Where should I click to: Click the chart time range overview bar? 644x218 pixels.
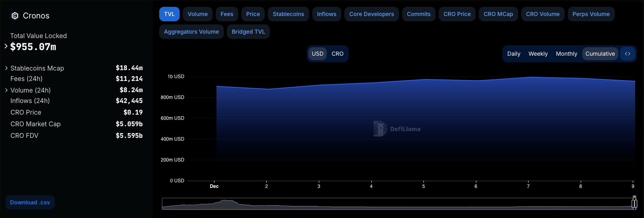[398, 204]
